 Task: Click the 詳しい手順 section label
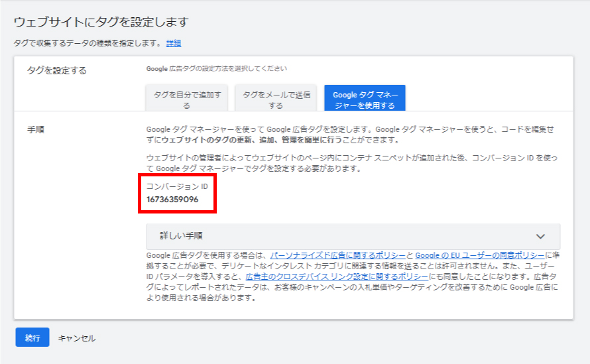(x=181, y=236)
